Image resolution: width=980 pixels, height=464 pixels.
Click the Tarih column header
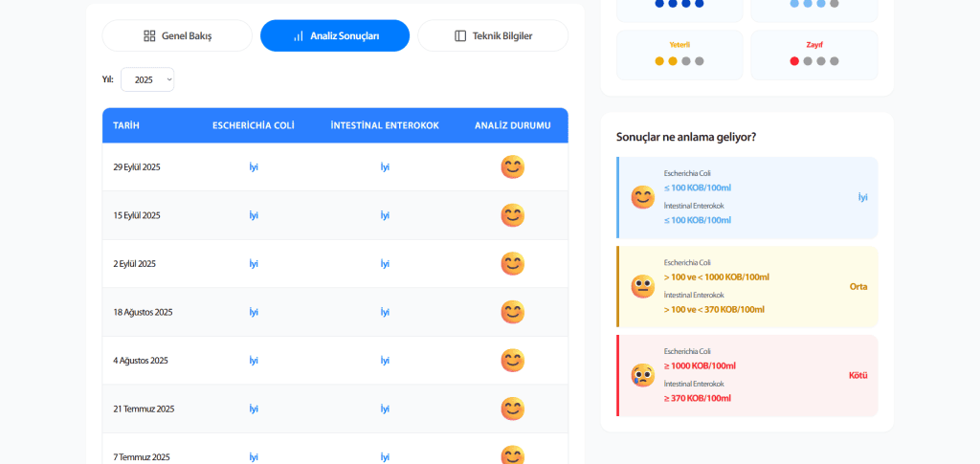[x=126, y=125]
